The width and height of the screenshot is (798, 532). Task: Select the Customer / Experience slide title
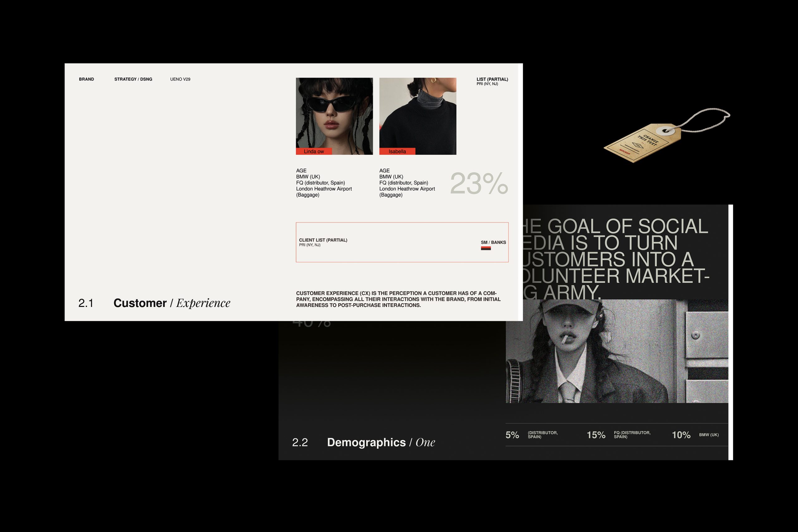tap(172, 303)
